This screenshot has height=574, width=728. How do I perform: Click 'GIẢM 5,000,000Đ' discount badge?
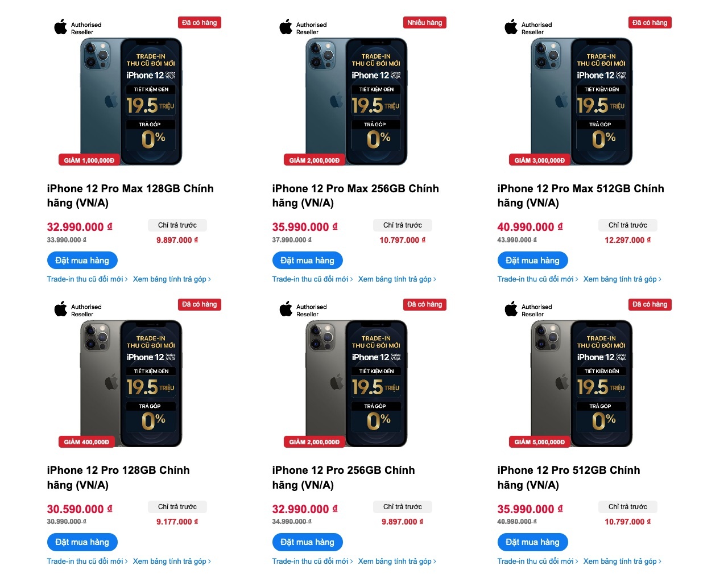click(539, 442)
